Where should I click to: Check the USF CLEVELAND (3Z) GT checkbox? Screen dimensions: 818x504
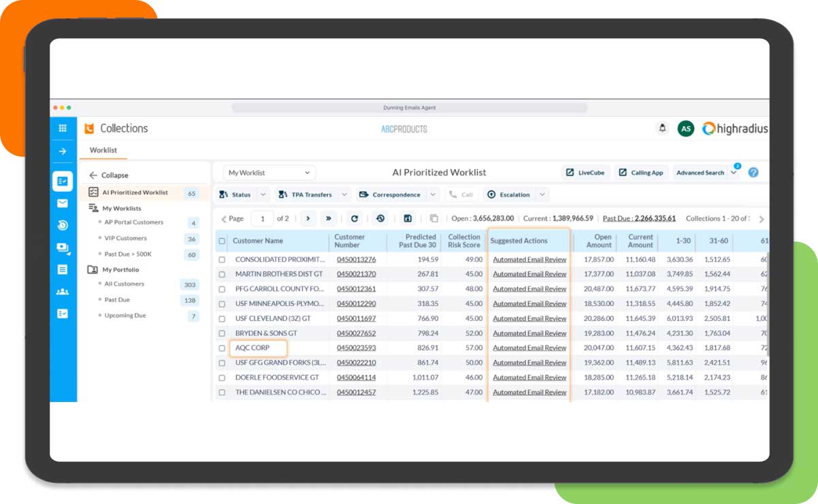[x=222, y=318]
